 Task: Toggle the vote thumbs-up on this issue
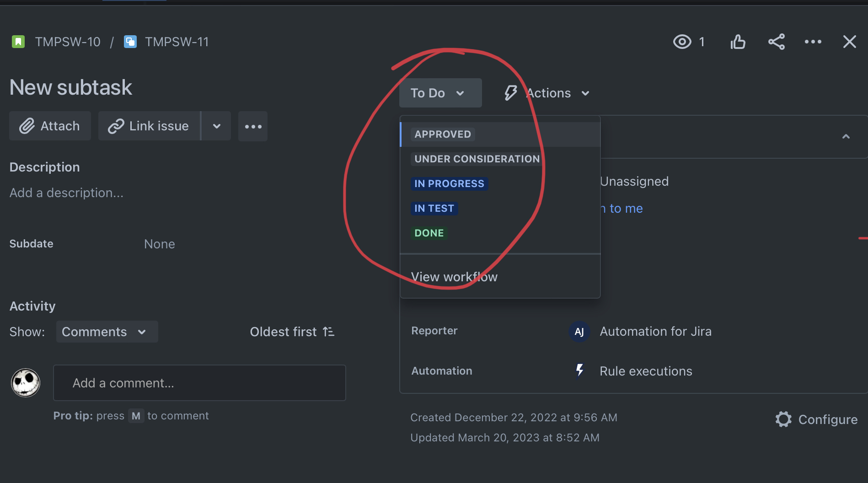[x=738, y=41]
